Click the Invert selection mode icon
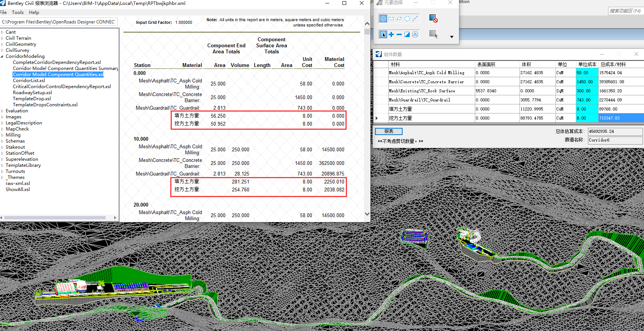 pos(407,34)
